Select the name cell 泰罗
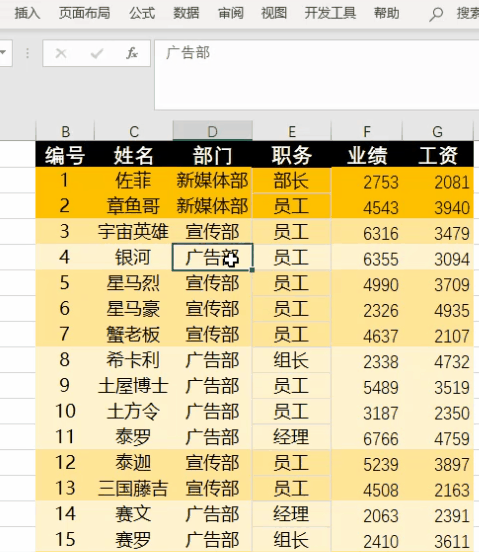Image resolution: width=479 pixels, height=552 pixels. point(134,437)
